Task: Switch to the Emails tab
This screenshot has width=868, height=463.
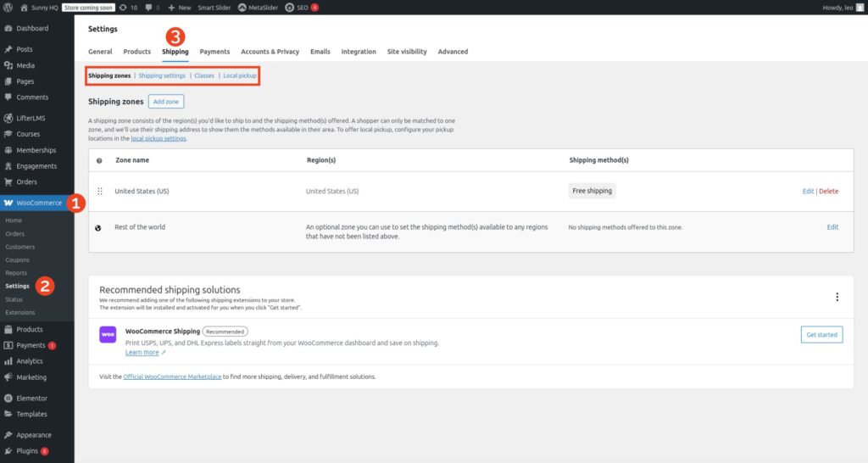Action: [x=320, y=52]
